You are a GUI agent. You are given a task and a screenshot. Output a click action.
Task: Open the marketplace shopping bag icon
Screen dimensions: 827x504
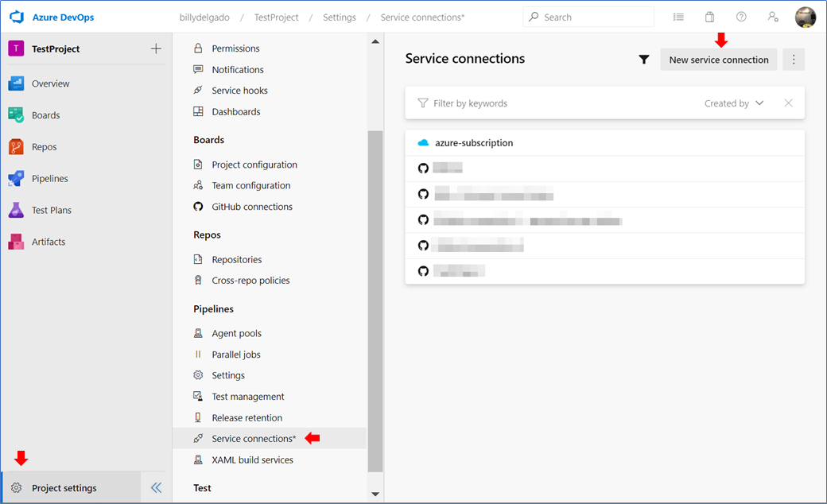[x=709, y=17]
